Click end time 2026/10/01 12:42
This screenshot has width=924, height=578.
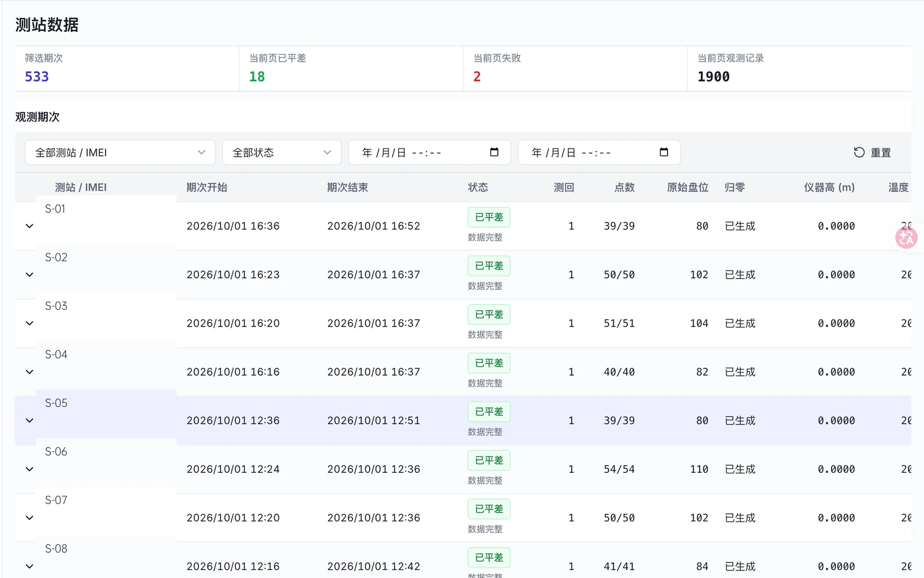tap(374, 566)
